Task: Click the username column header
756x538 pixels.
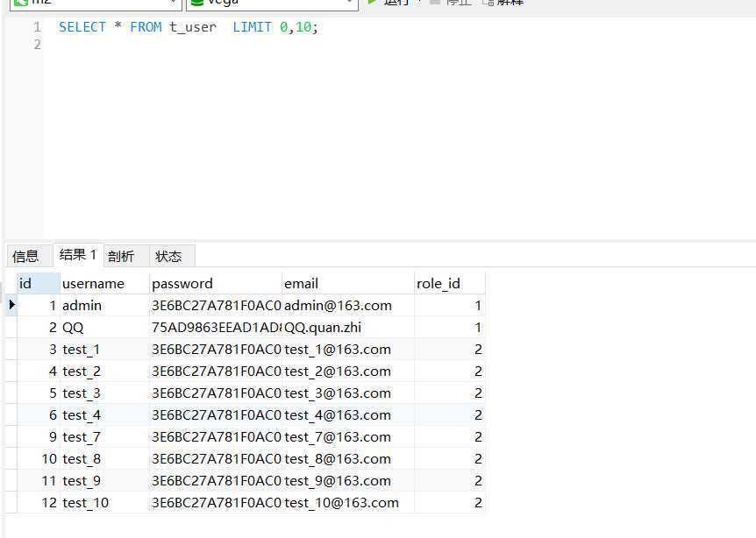Action: pyautogui.click(x=104, y=283)
